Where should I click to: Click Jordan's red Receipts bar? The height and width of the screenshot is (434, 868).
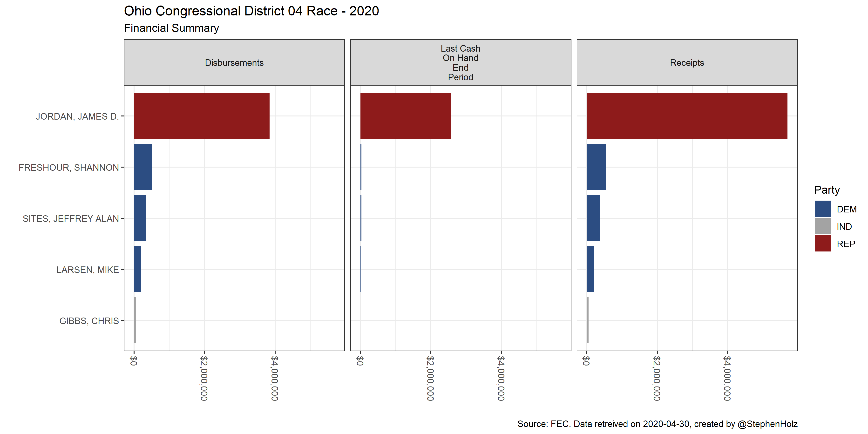(x=687, y=115)
